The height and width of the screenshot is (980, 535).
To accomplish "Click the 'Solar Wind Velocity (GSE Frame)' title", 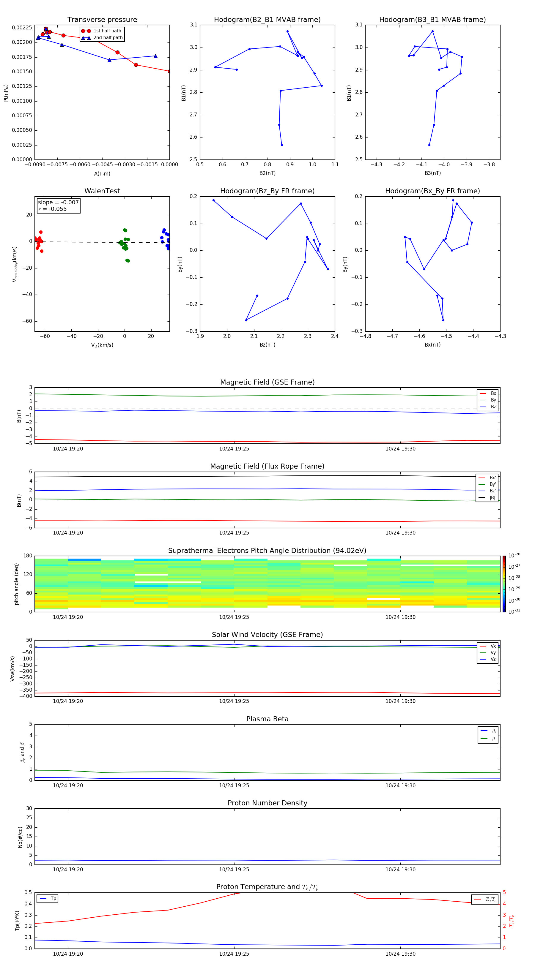I will pyautogui.click(x=267, y=635).
